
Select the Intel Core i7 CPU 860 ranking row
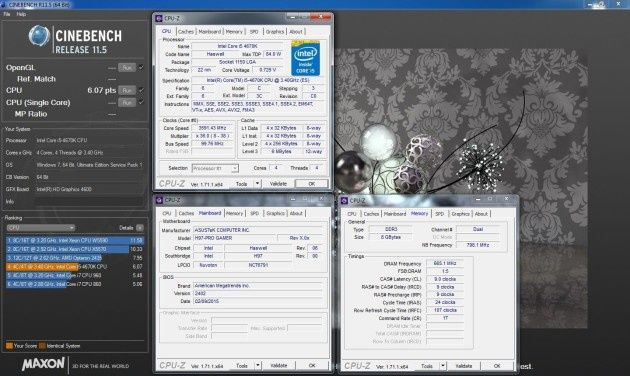[x=75, y=284]
